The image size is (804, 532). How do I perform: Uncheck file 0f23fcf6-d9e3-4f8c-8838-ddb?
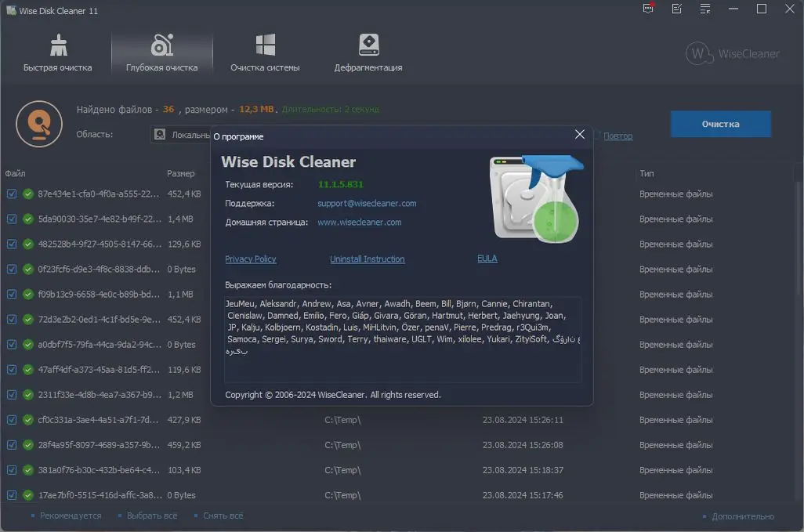12,269
